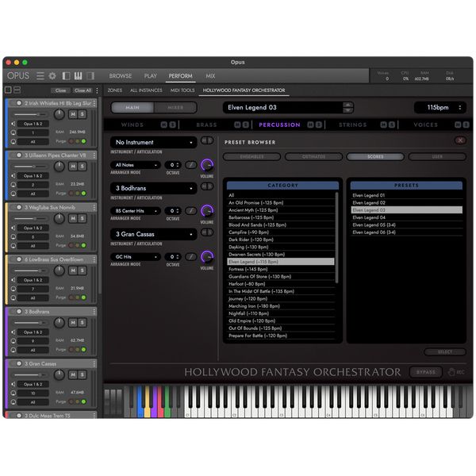Adjust Irish Whistles volume slider
This screenshot has height=476, width=476.
click(x=30, y=114)
